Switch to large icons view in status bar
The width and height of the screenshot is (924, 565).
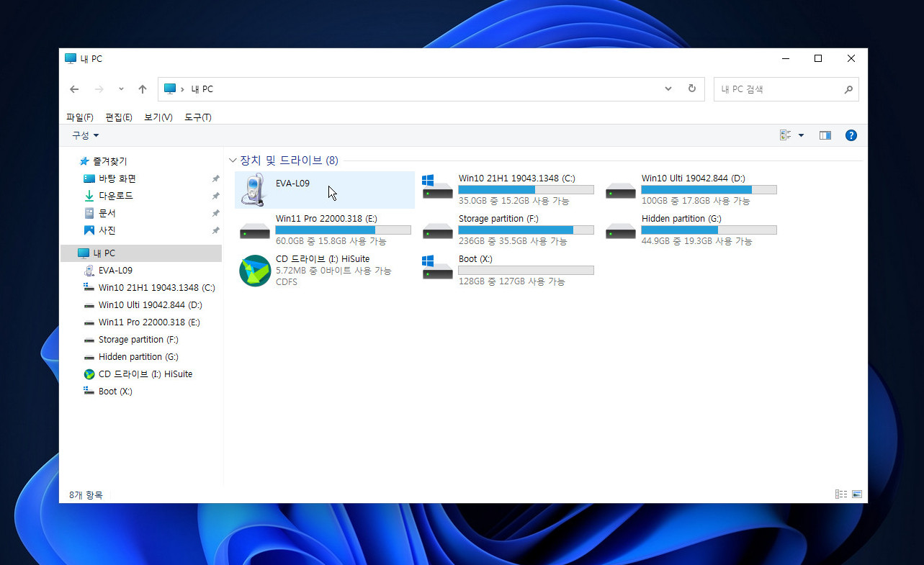pos(857,494)
